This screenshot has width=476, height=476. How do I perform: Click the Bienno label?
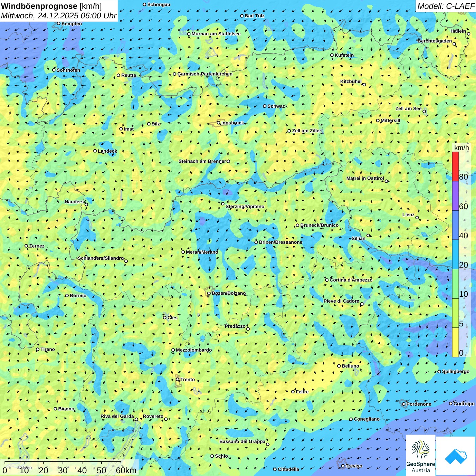pyautogui.click(x=66, y=409)
